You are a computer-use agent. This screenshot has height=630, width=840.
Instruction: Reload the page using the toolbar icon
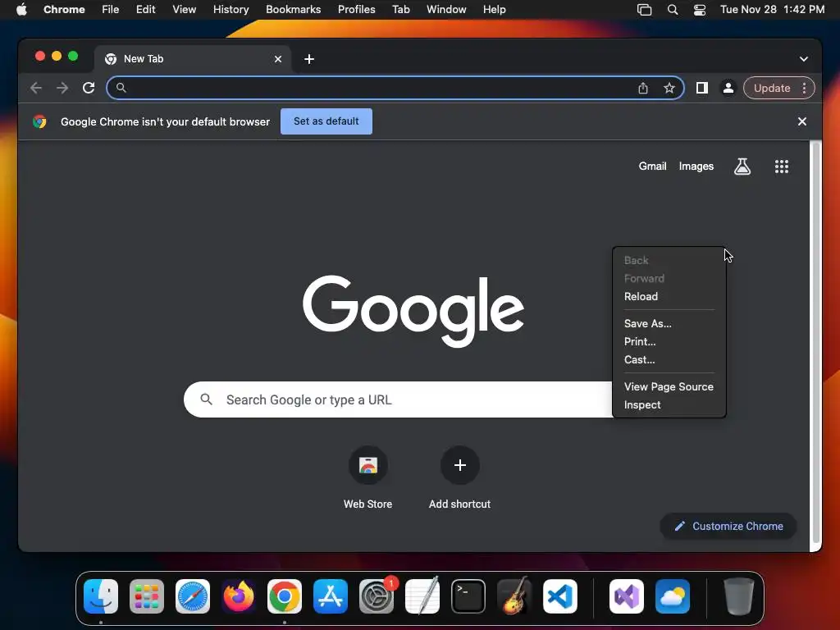(x=89, y=88)
